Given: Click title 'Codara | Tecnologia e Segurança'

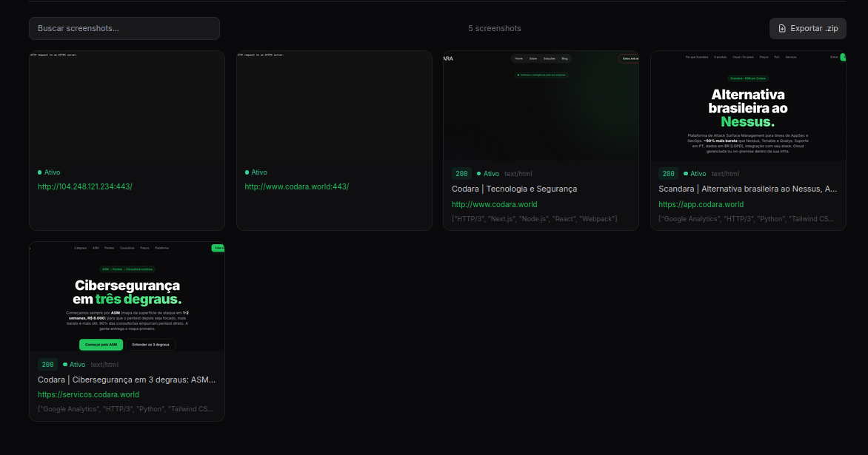Looking at the screenshot, I should 514,189.
